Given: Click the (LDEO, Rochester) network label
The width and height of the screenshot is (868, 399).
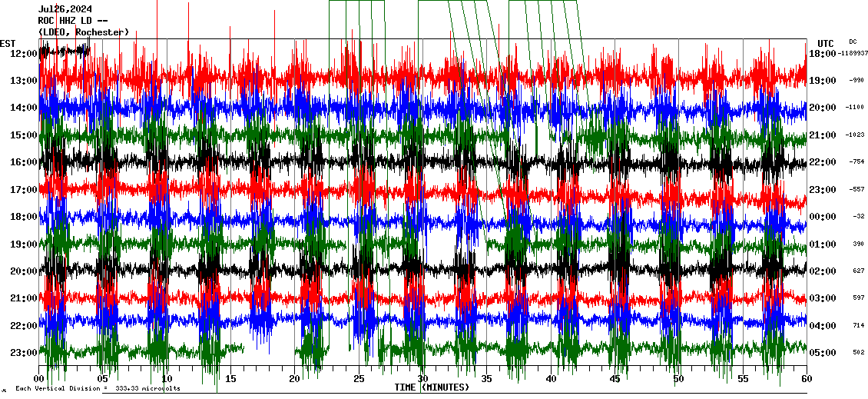Looking at the screenshot, I should pyautogui.click(x=84, y=32).
